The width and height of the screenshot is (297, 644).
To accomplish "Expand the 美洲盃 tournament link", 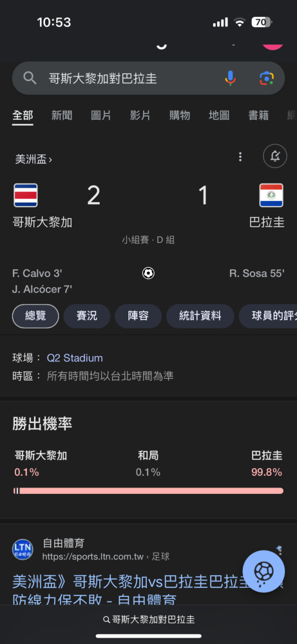I will (34, 159).
